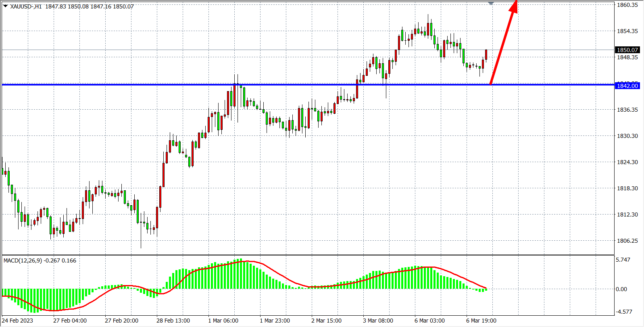Click the 1860.35 price scale label
Viewport: 644px width, 327px height.
point(627,5)
